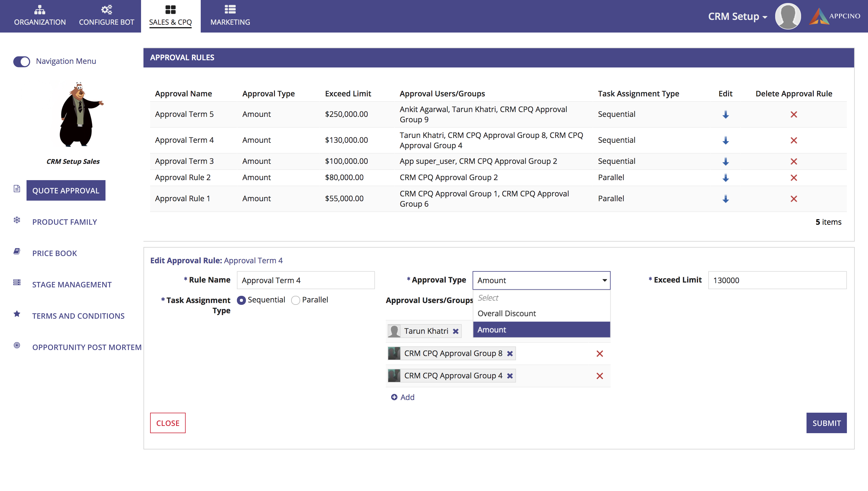Select the Parallel radio button

pyautogui.click(x=296, y=300)
